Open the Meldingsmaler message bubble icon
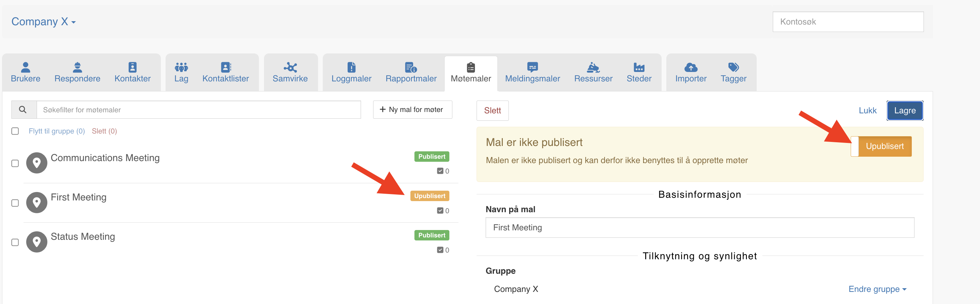Viewport: 980px width, 304px height. coord(533,67)
